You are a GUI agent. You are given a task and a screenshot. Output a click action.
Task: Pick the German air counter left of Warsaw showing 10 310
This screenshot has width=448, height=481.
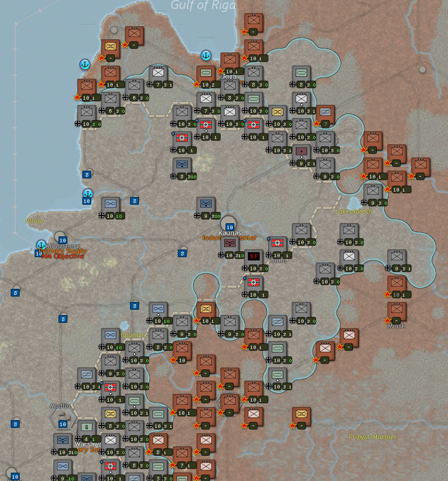coord(63,440)
